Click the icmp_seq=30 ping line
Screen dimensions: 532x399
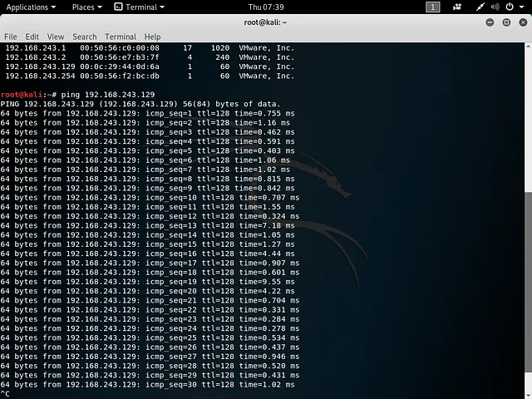[x=148, y=385]
